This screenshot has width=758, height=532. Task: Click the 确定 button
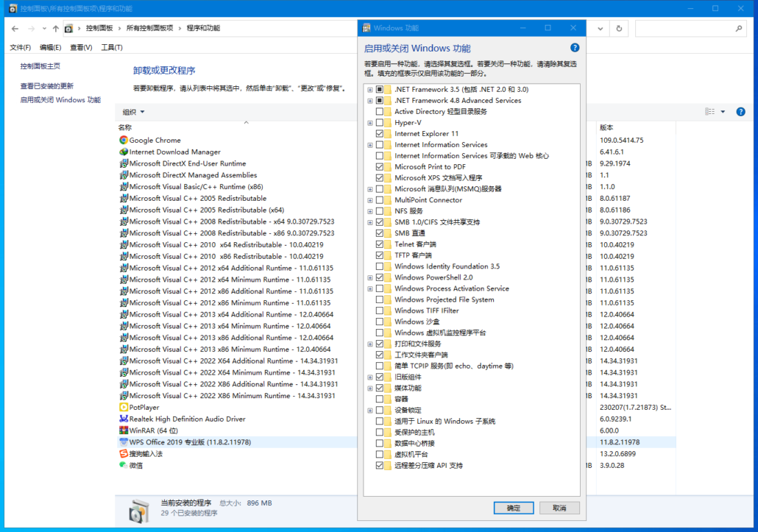[x=514, y=508]
